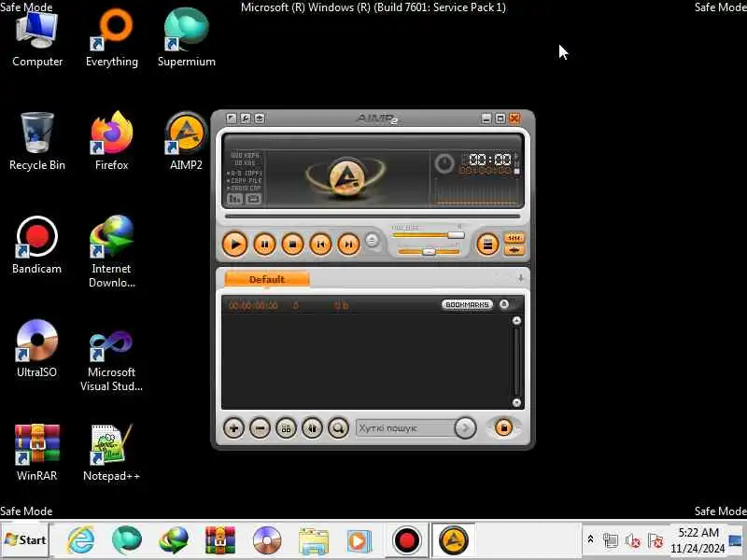Show hidden tray icons arrow
Screen dimensions: 747x560
pyautogui.click(x=590, y=539)
